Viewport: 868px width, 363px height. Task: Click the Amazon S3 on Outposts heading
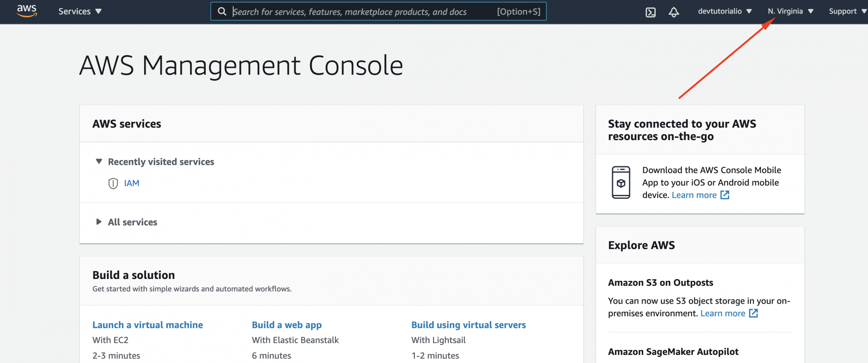tap(660, 282)
